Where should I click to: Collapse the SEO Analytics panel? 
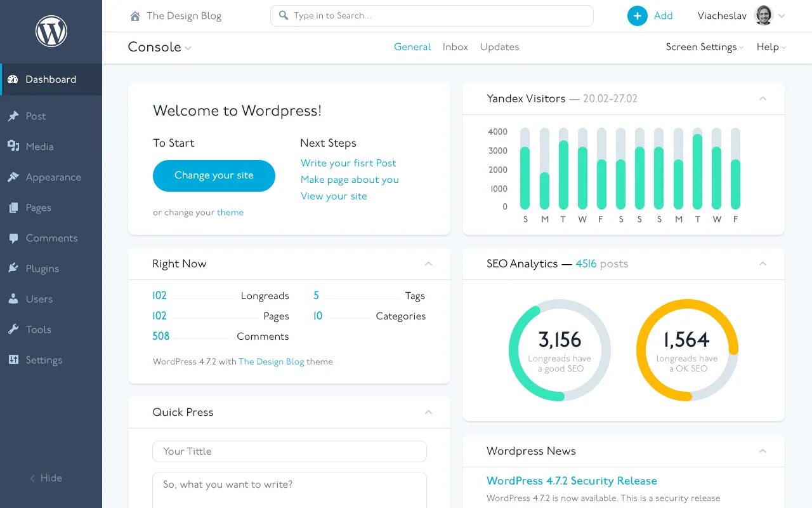coord(763,264)
